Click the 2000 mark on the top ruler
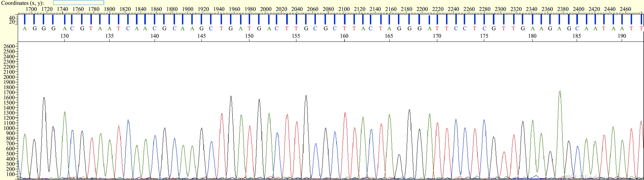Viewport: 644px width, 180px height. click(x=266, y=9)
